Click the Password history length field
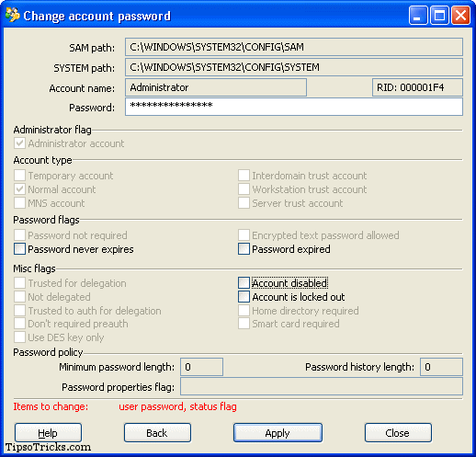This screenshot has height=457, width=476. (441, 367)
